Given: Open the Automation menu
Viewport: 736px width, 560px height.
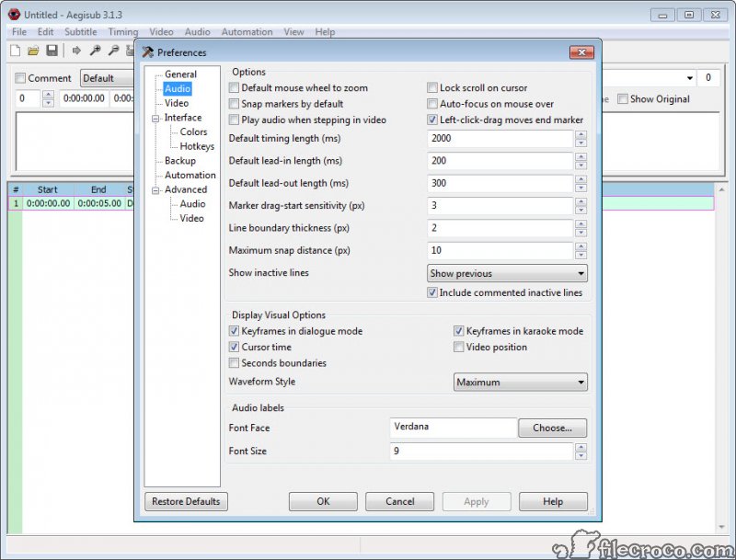Looking at the screenshot, I should point(247,32).
